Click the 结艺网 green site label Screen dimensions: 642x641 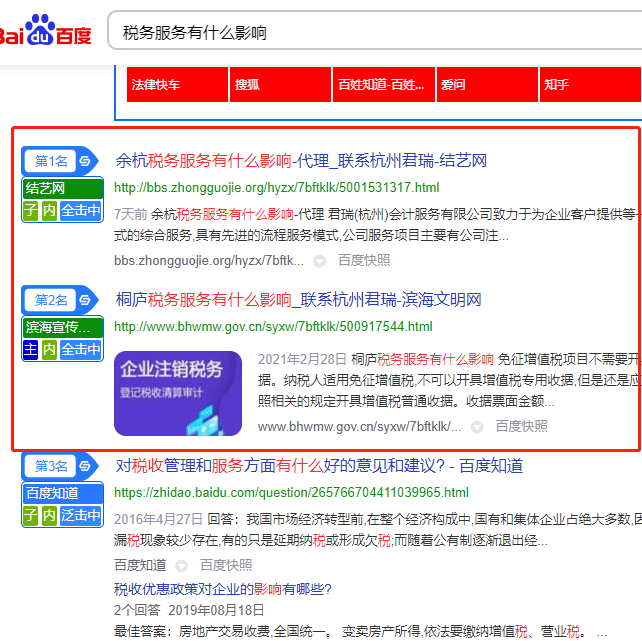point(63,189)
